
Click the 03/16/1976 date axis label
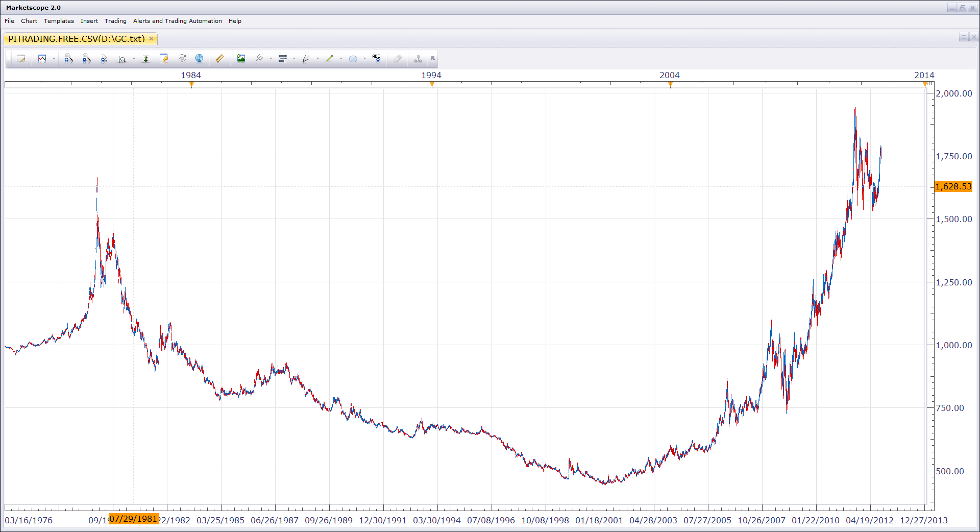[29, 520]
